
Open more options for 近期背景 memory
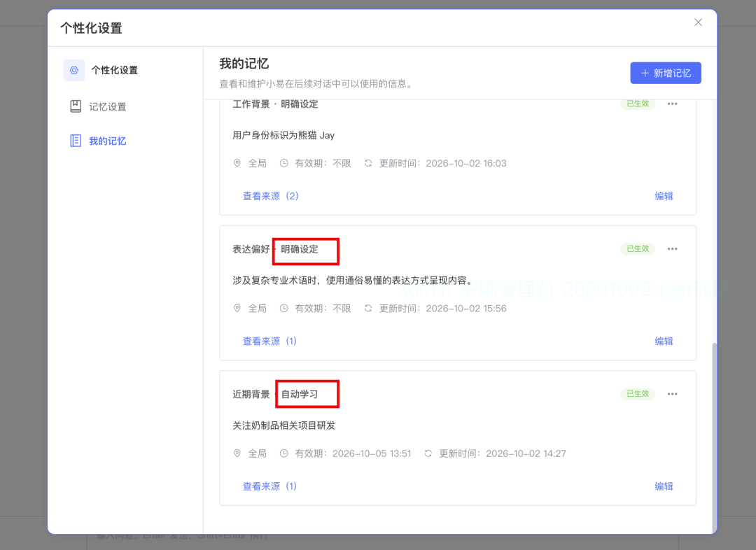pyautogui.click(x=672, y=394)
